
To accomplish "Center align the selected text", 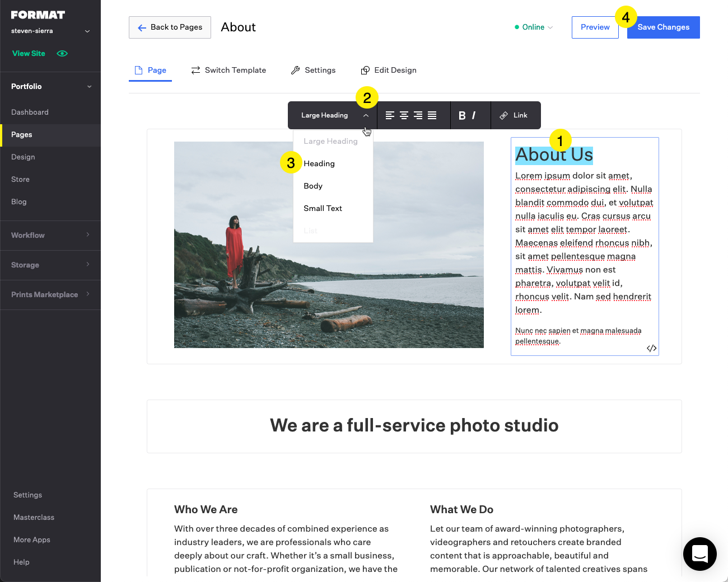I will pyautogui.click(x=404, y=115).
